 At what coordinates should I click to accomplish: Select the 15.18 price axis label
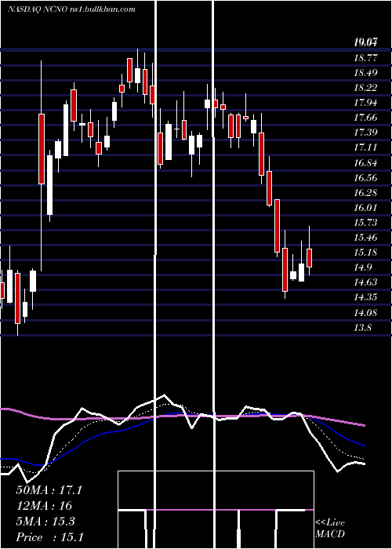click(366, 252)
